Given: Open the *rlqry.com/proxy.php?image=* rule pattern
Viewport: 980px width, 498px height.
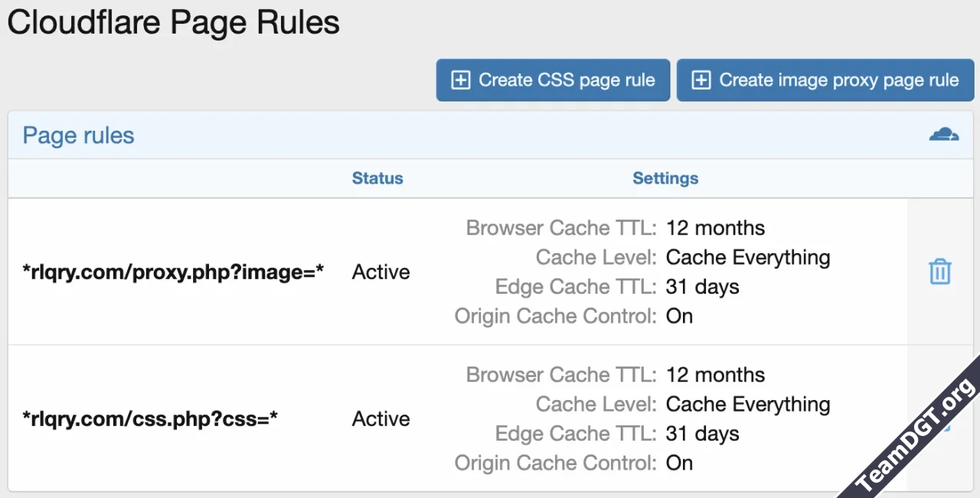Looking at the screenshot, I should 173,272.
